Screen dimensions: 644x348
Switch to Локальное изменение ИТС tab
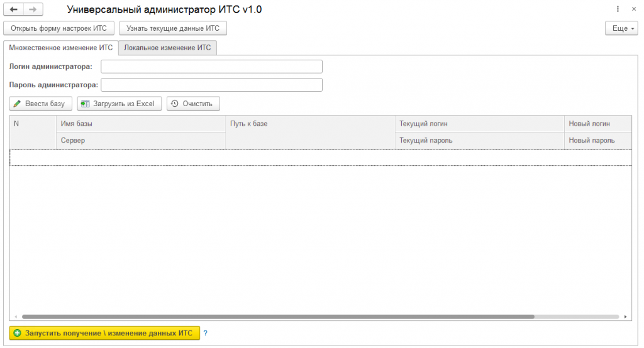click(167, 48)
